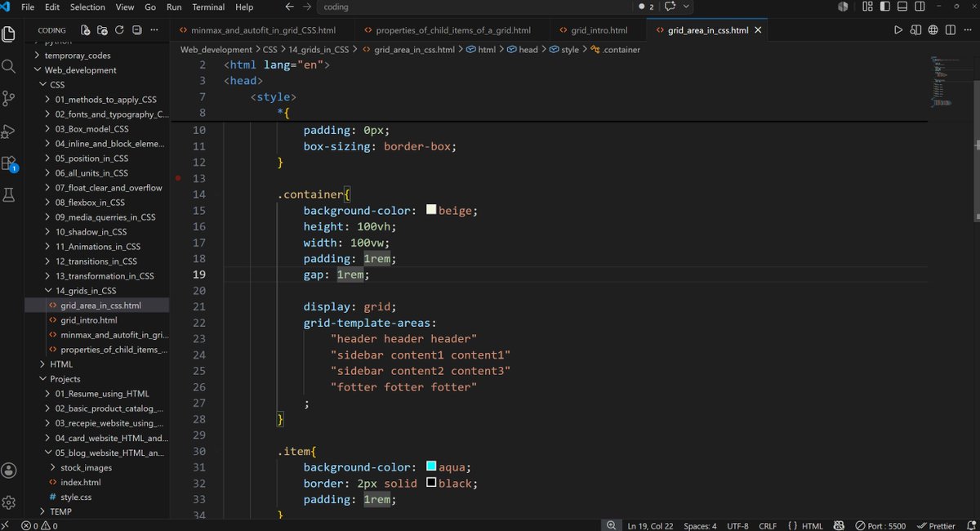Collapse all folders in explorer
The image size is (980, 531).
136,30
